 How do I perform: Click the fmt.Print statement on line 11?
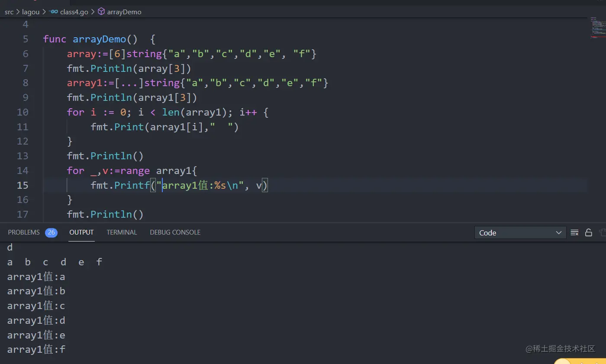click(x=165, y=127)
